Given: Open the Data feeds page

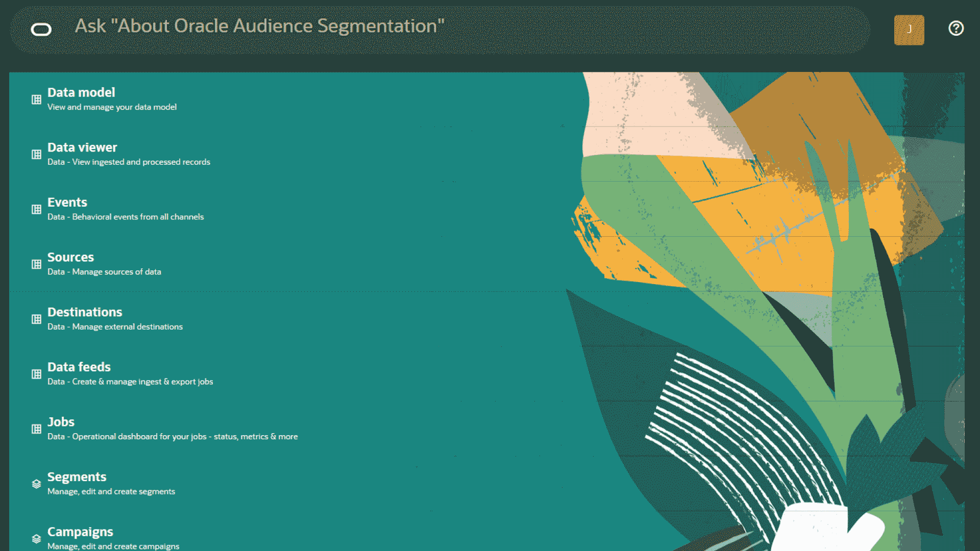Looking at the screenshot, I should coord(79,367).
